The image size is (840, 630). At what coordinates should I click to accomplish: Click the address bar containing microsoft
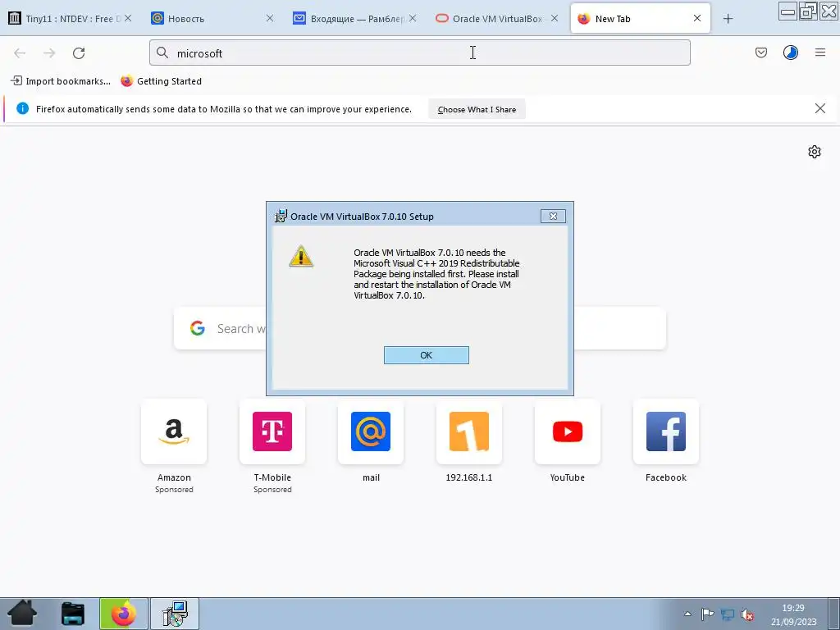(419, 52)
